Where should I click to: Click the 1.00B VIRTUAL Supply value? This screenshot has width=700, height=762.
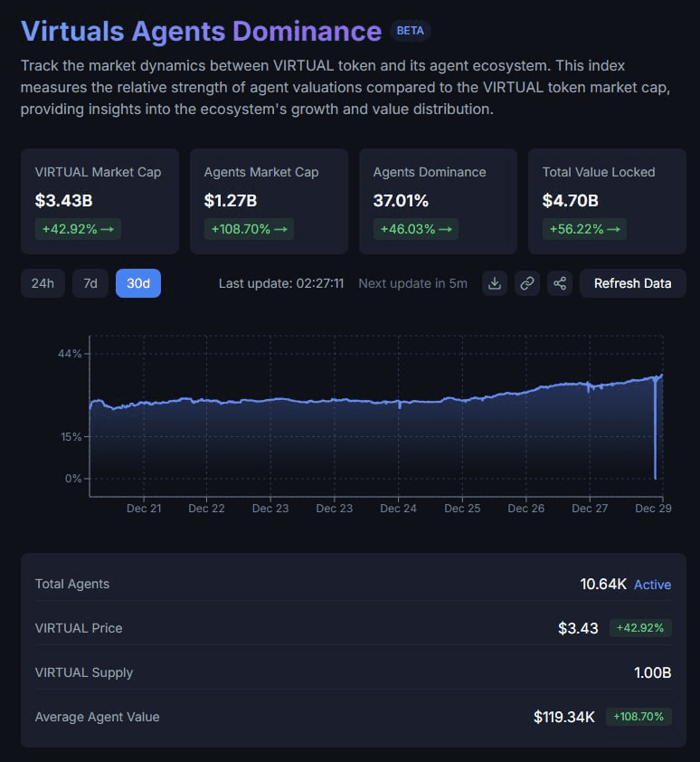click(x=652, y=672)
